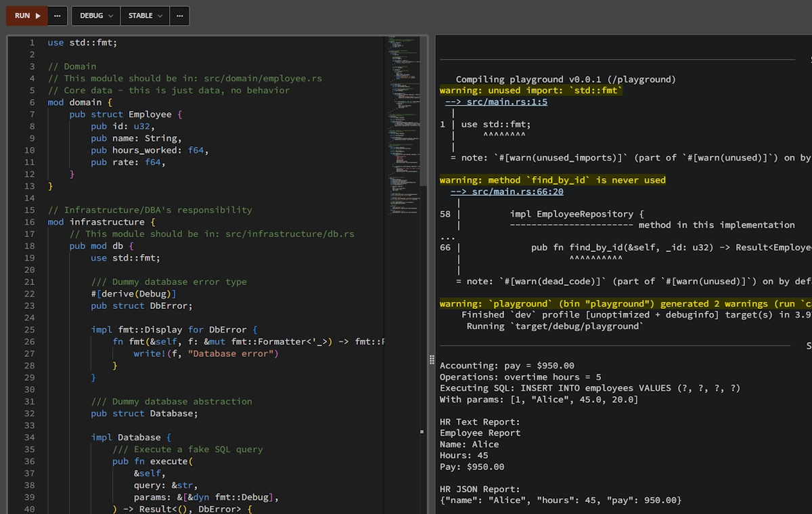This screenshot has height=514, width=812.
Task: Click the 'HR JSON Report:' output line
Action: (x=480, y=489)
